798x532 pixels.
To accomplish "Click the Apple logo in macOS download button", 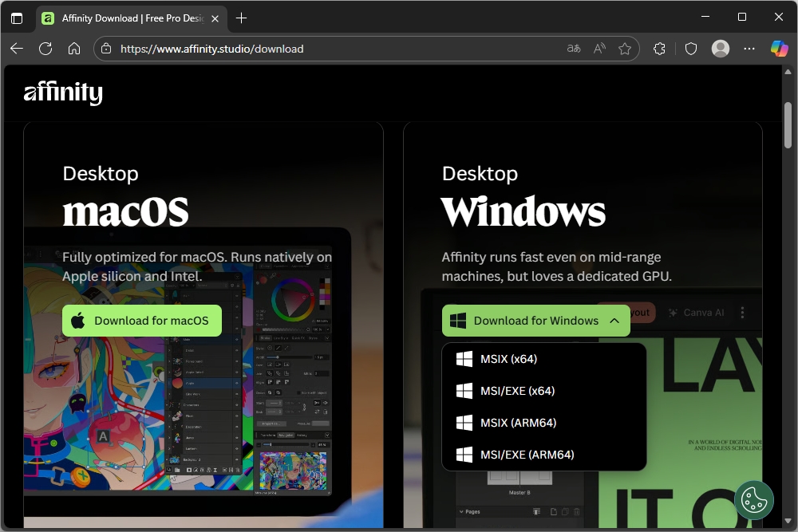I will 78,321.
